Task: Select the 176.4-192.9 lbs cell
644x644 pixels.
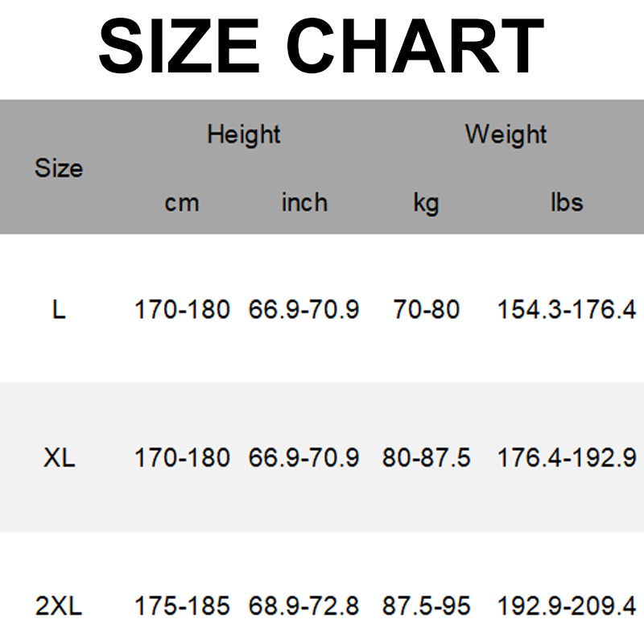Action: click(567, 458)
